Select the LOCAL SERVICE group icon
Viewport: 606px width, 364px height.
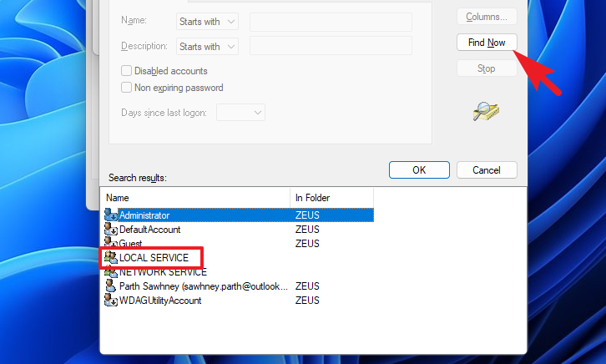click(110, 257)
